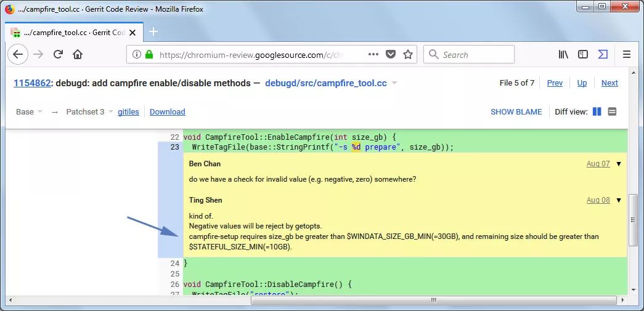Image resolution: width=644 pixels, height=311 pixels.
Task: Click the horizontal scrollbar thumb
Action: [x=433, y=301]
